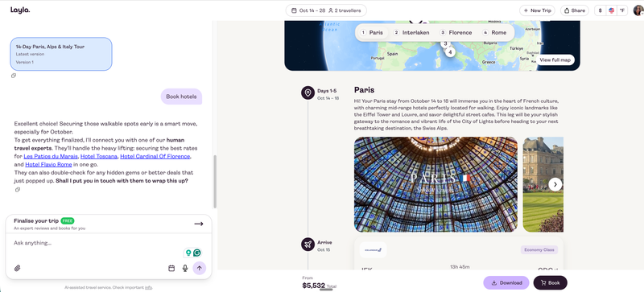Click the Oct 14 – 18 date label

tap(328, 98)
